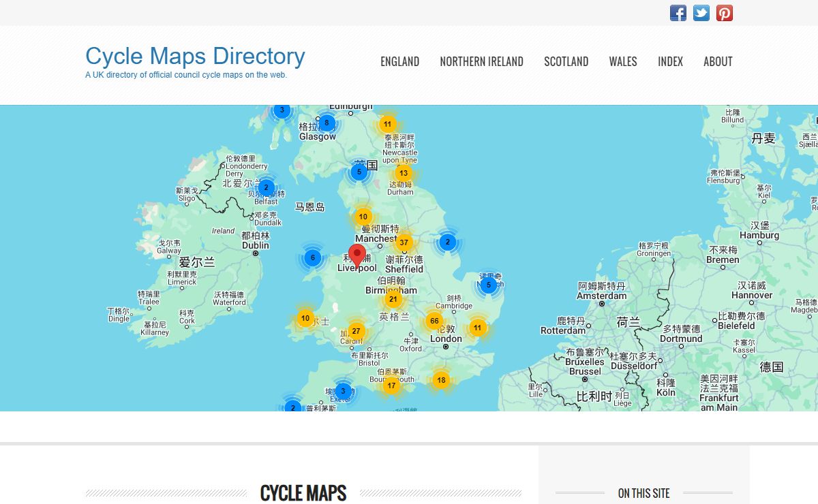Go to the Northern Ireland menu item
Image resolution: width=818 pixels, height=504 pixels.
click(482, 61)
